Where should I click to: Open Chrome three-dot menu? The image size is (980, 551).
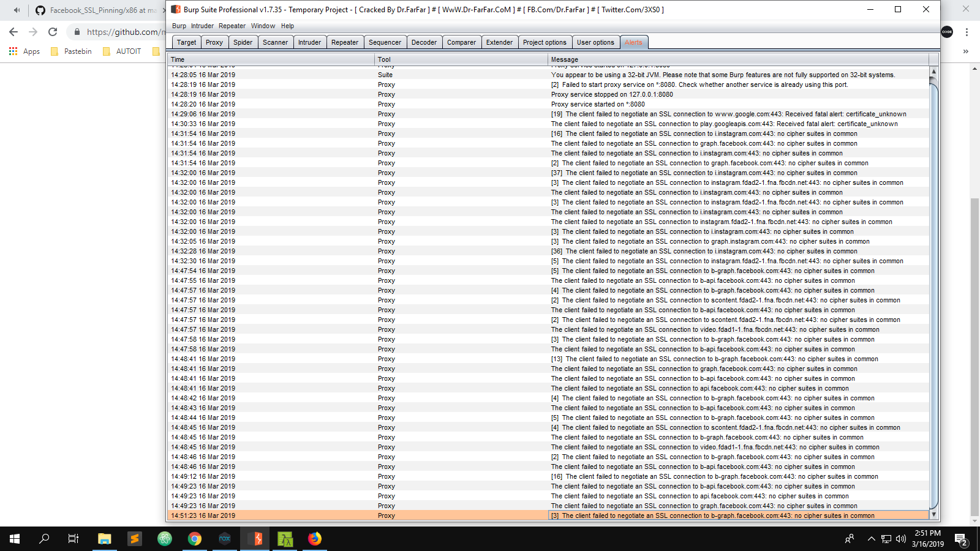pyautogui.click(x=967, y=32)
